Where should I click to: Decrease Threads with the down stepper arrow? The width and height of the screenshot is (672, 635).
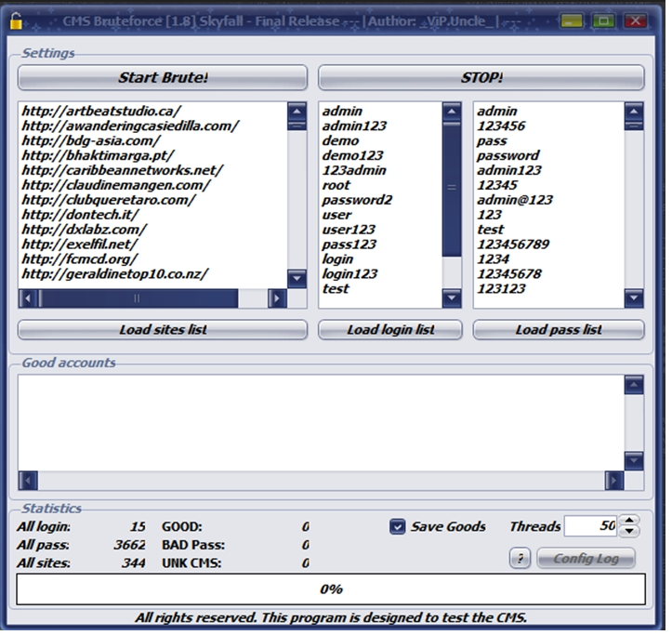[629, 532]
